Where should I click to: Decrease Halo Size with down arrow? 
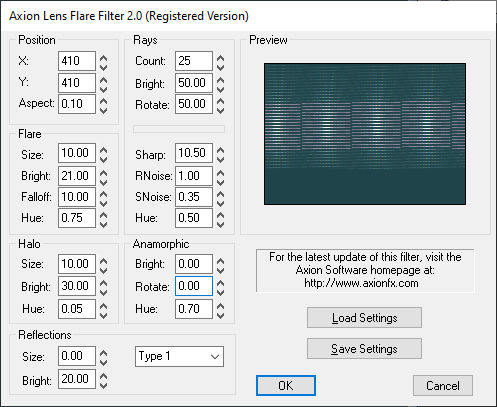point(104,270)
